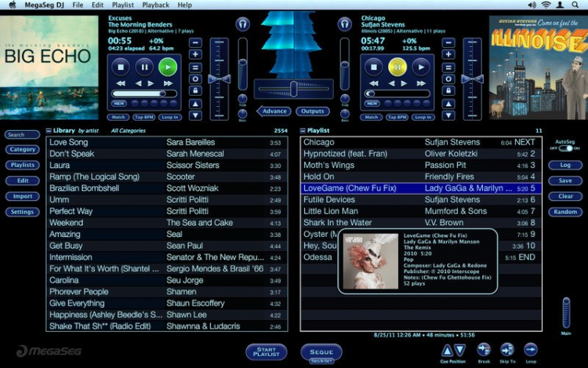Move cue position up in playlist
588x368 pixels.
(x=447, y=351)
